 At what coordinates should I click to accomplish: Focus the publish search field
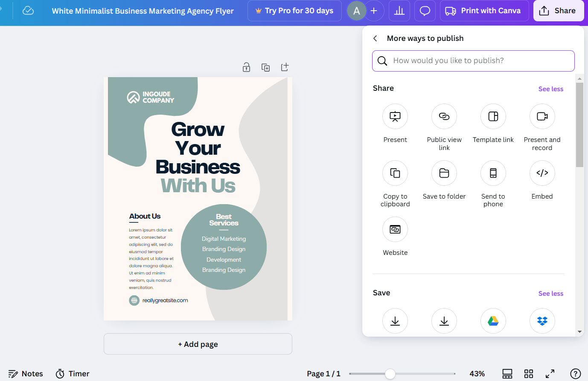[x=473, y=61]
